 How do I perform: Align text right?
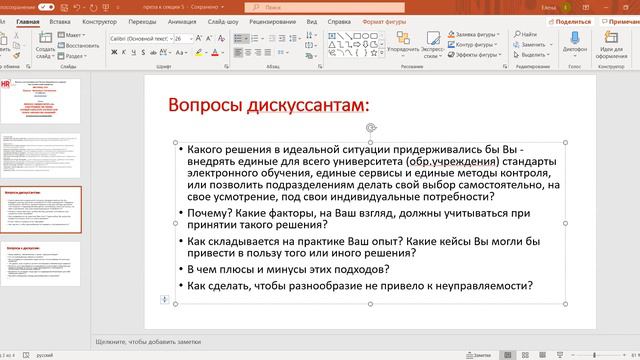pyautogui.click(x=258, y=52)
